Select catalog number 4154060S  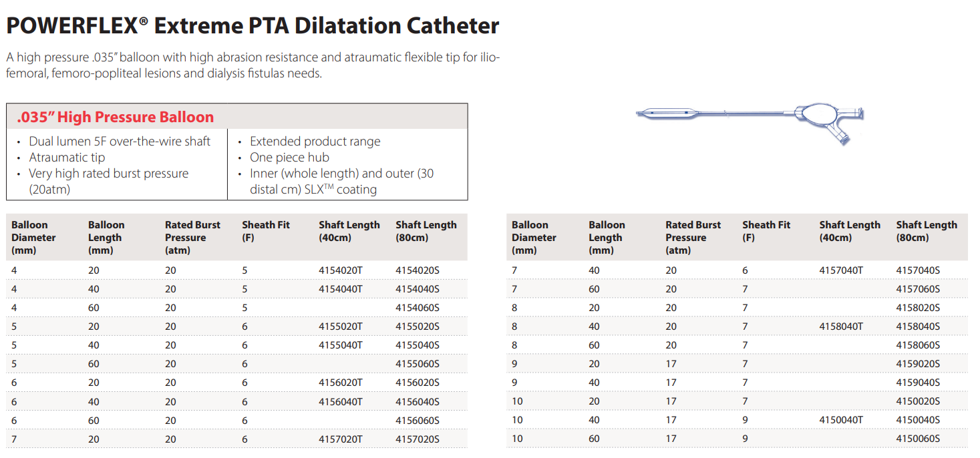point(418,308)
